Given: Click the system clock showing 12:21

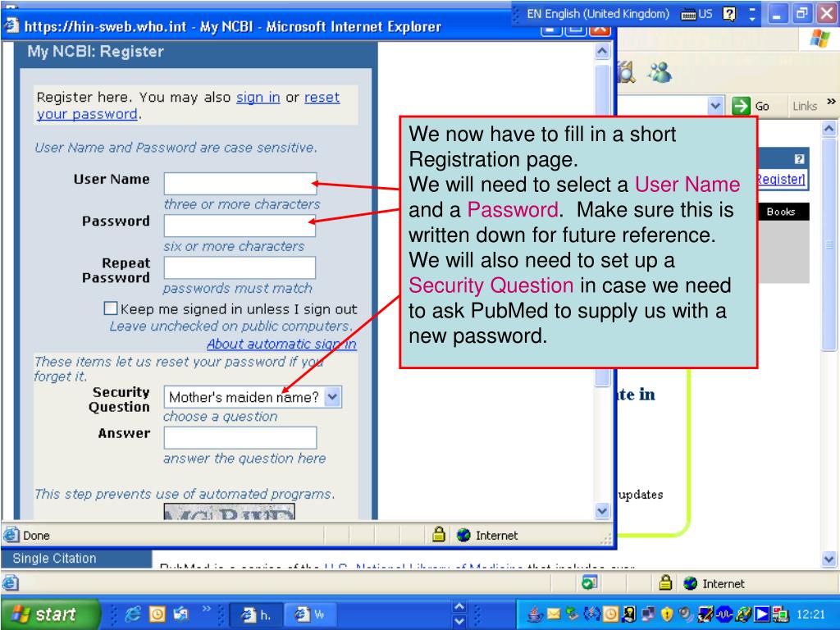Looking at the screenshot, I should click(x=810, y=614).
